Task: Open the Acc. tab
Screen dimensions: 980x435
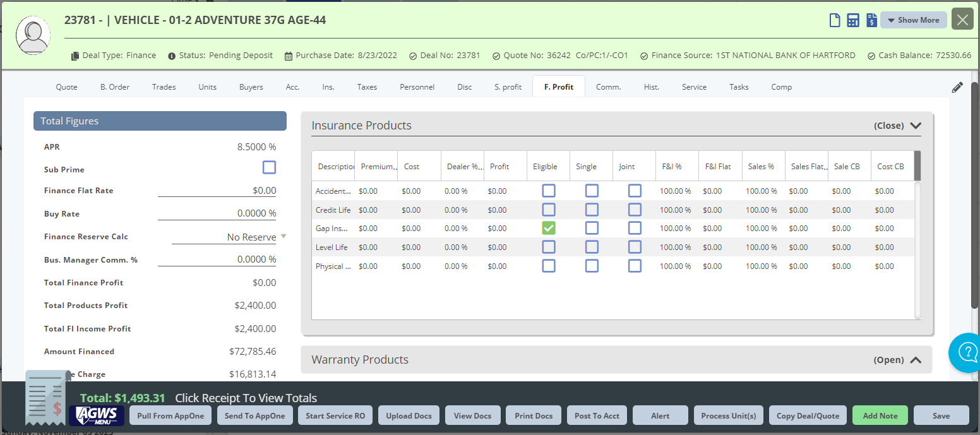Action: tap(292, 87)
